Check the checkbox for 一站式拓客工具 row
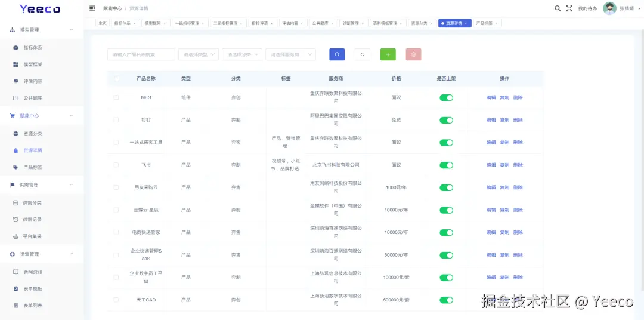The height and width of the screenshot is (320, 644). (116, 142)
